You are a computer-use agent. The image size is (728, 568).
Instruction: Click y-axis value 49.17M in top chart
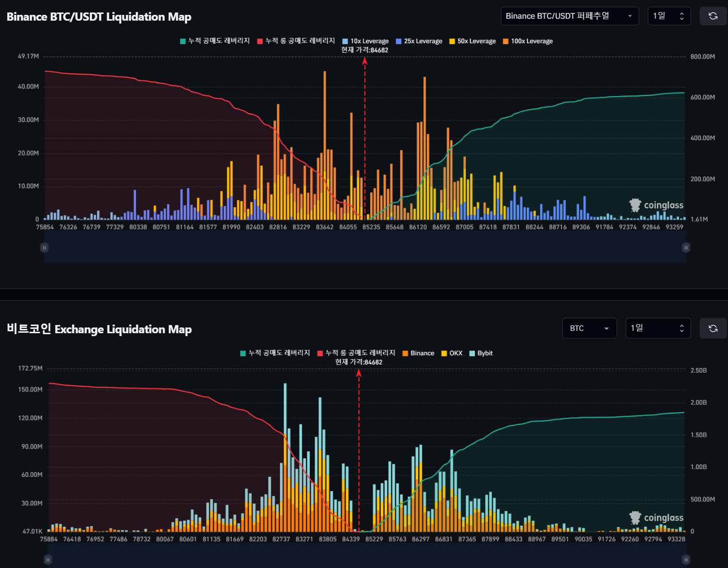coord(28,56)
